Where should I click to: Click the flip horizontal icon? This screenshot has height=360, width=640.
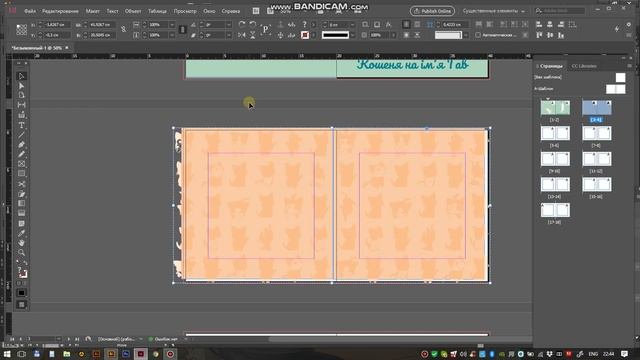pos(242,36)
